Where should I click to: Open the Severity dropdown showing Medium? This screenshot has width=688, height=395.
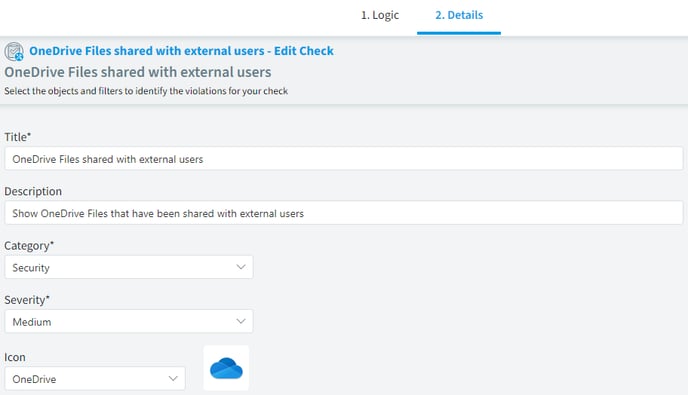[129, 321]
